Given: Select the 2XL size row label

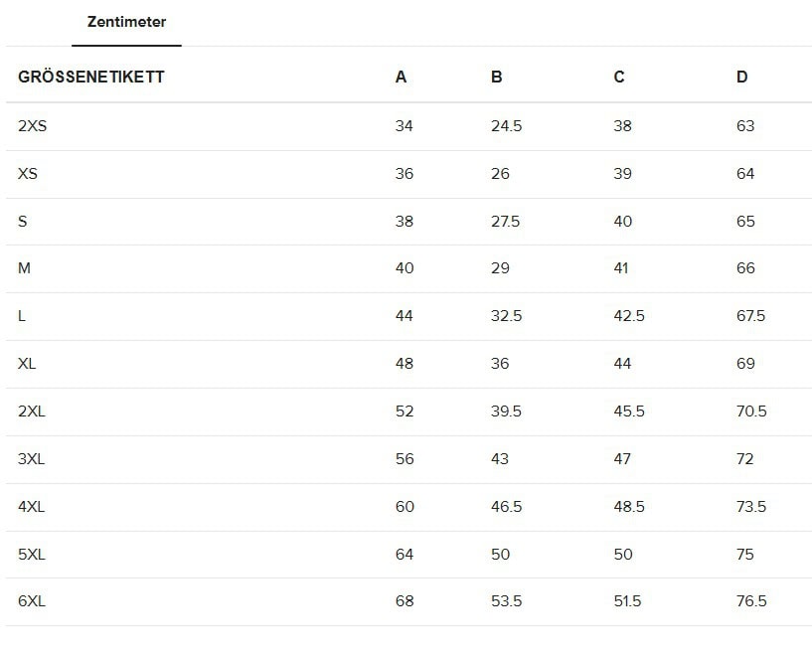Looking at the screenshot, I should point(32,411).
